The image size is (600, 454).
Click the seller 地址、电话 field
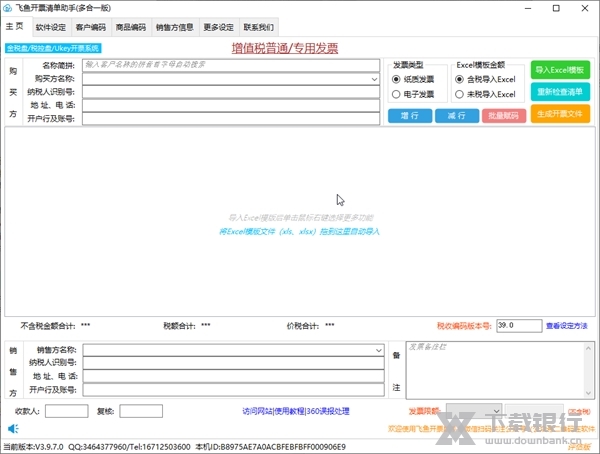click(x=233, y=376)
